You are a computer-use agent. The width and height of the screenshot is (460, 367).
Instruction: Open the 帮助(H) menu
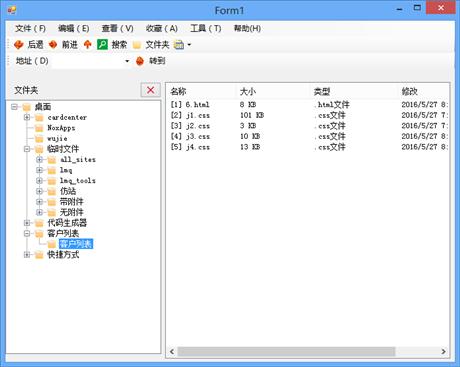pyautogui.click(x=247, y=29)
